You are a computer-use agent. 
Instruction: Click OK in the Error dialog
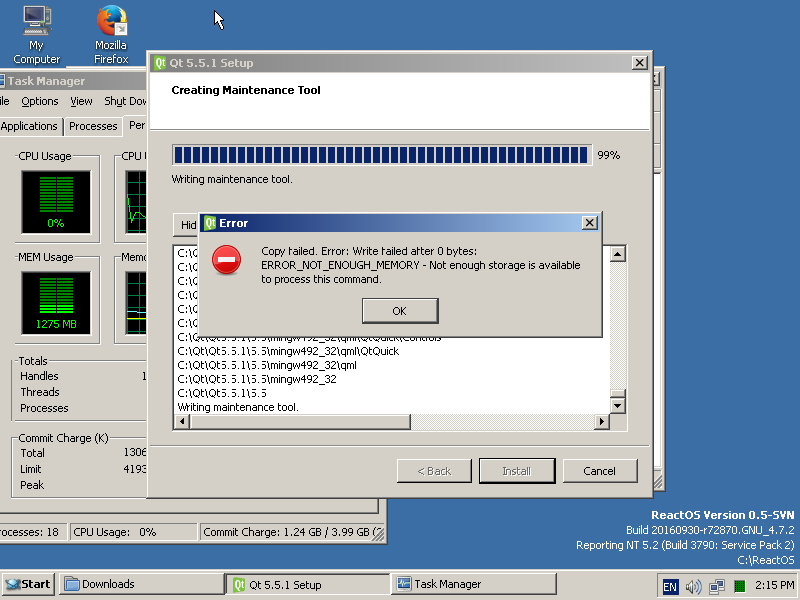pyautogui.click(x=400, y=311)
